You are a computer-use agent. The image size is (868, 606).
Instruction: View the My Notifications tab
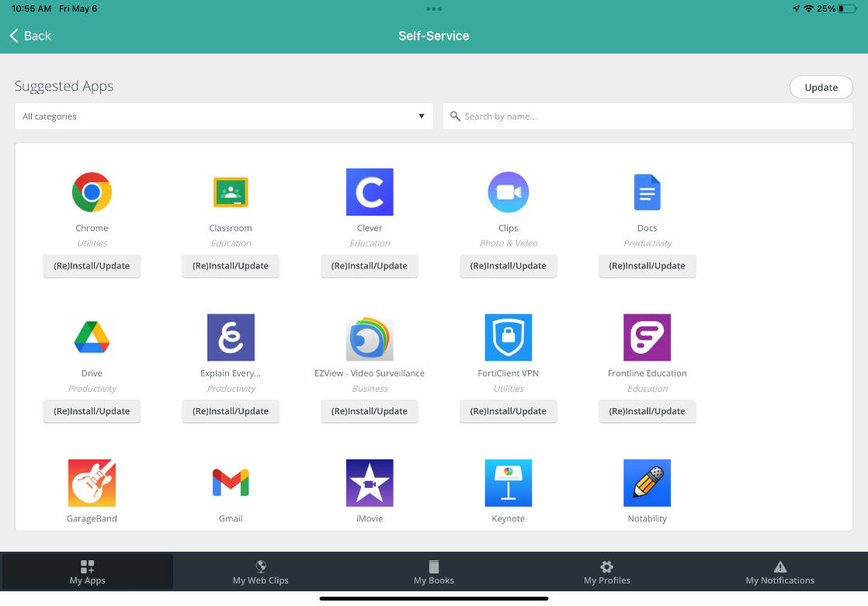[x=780, y=572]
